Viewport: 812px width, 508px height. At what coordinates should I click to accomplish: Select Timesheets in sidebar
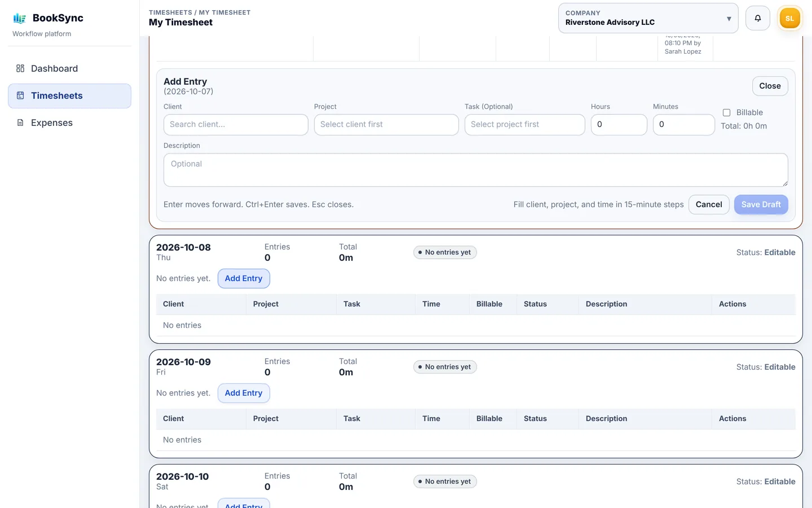[69, 95]
